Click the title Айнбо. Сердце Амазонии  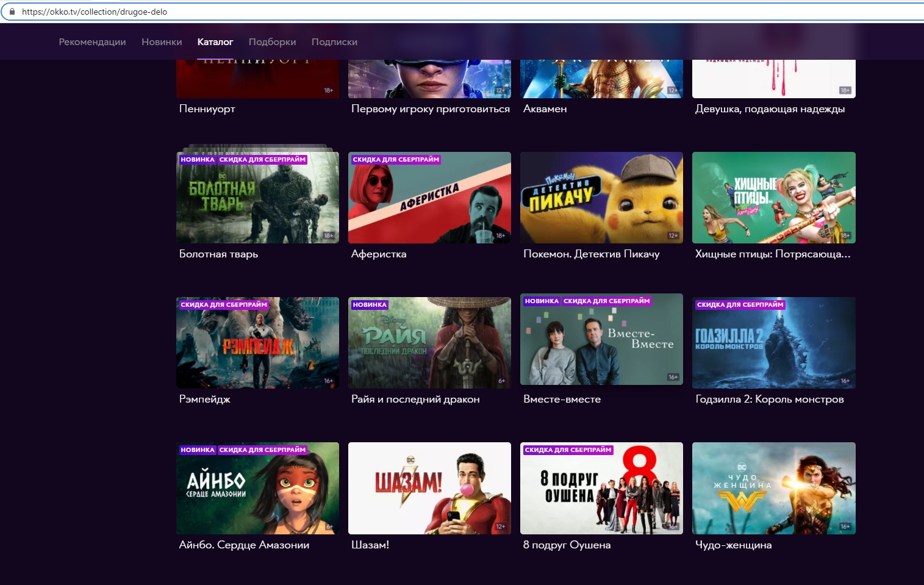coord(244,545)
